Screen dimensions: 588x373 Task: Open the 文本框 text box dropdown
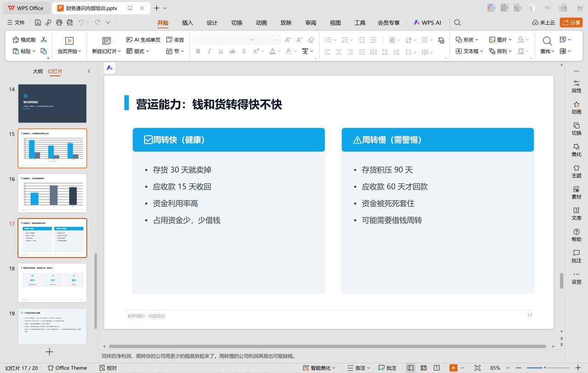[x=481, y=52]
